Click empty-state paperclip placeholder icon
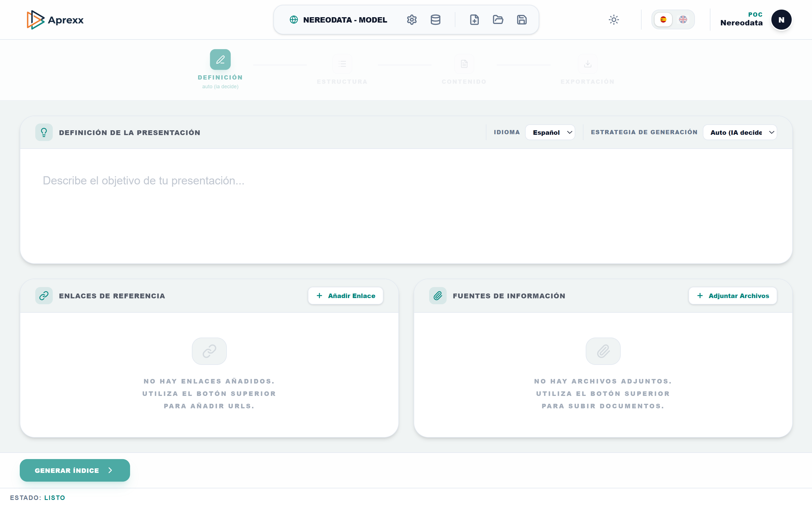Viewport: 812px width, 507px height. click(x=603, y=351)
